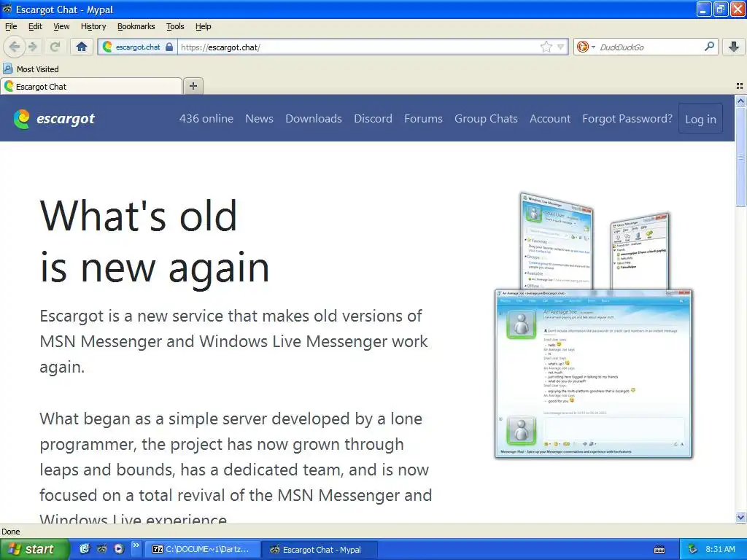Open the Group Chats link
The width and height of the screenshot is (747, 560).
click(x=486, y=119)
